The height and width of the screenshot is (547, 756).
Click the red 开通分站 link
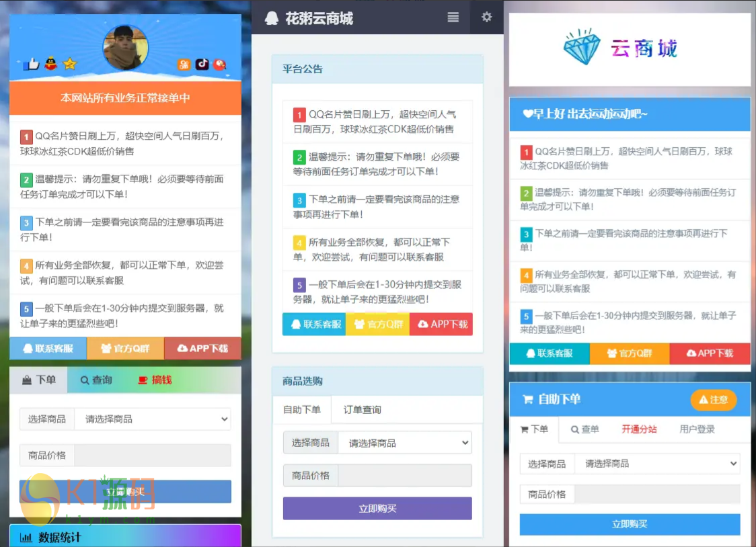(640, 429)
